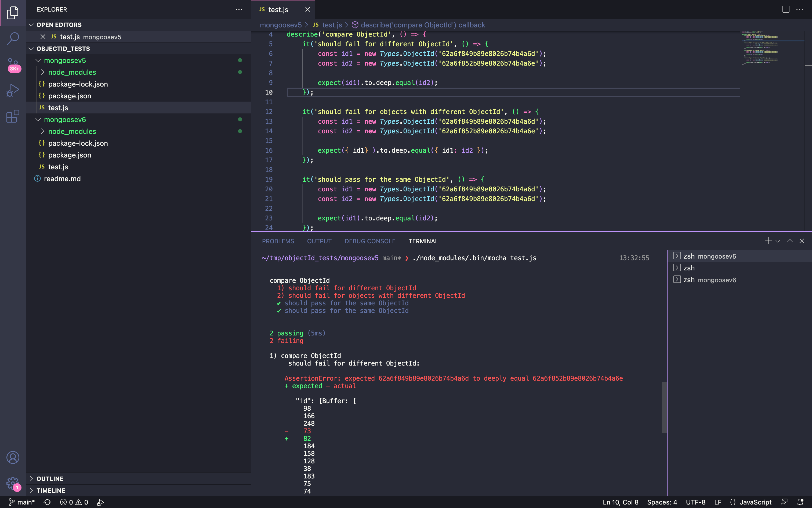Click the describe callback breadcrumb item
The height and width of the screenshot is (508, 812).
[418, 25]
